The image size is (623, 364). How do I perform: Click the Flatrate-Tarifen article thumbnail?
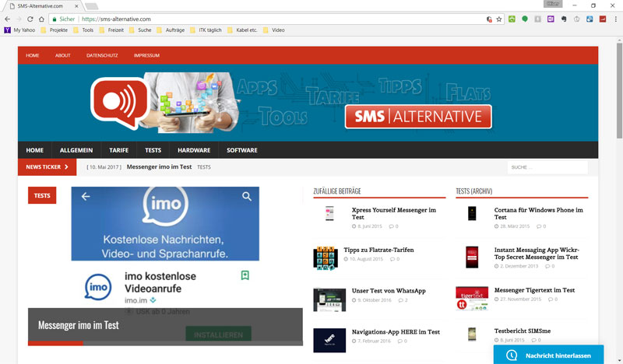pyautogui.click(x=326, y=258)
